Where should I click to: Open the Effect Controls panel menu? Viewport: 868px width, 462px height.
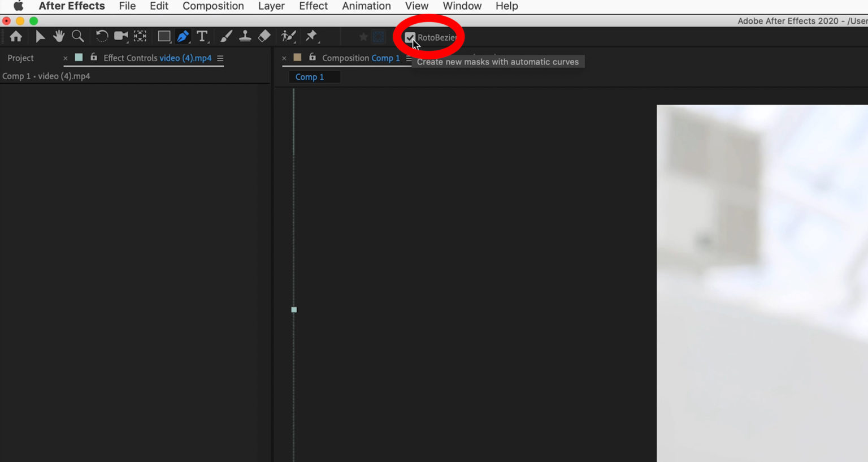click(x=220, y=58)
